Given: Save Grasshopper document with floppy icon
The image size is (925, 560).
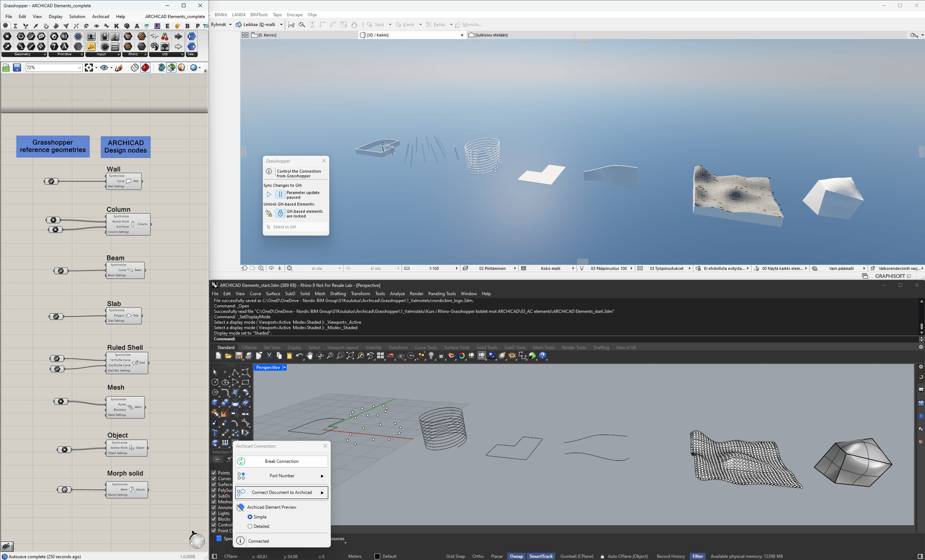Looking at the screenshot, I should point(17,68).
